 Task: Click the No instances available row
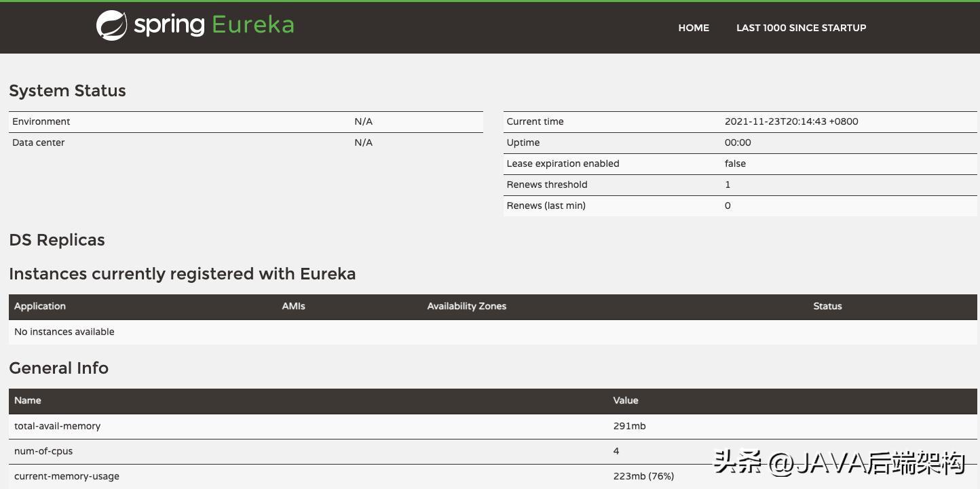click(64, 332)
